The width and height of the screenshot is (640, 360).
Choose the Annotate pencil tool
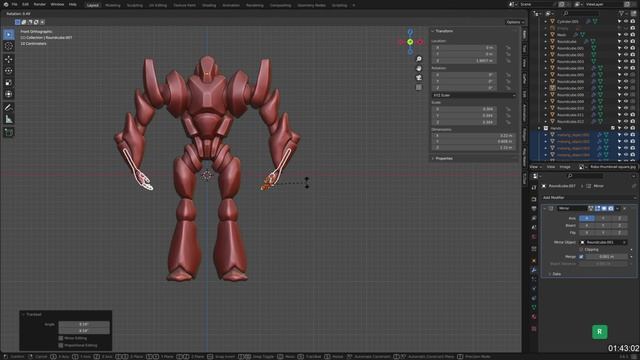(x=9, y=108)
